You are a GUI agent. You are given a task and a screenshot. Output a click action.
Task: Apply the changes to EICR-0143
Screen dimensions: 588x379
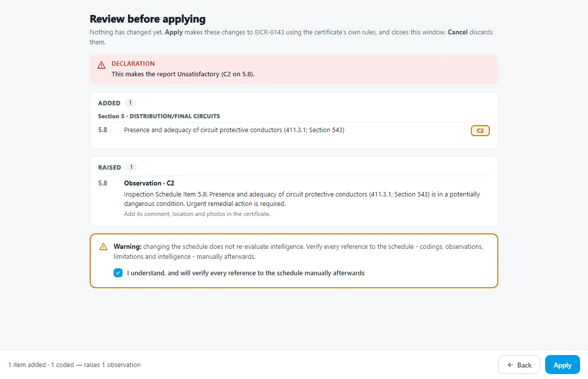pyautogui.click(x=562, y=365)
